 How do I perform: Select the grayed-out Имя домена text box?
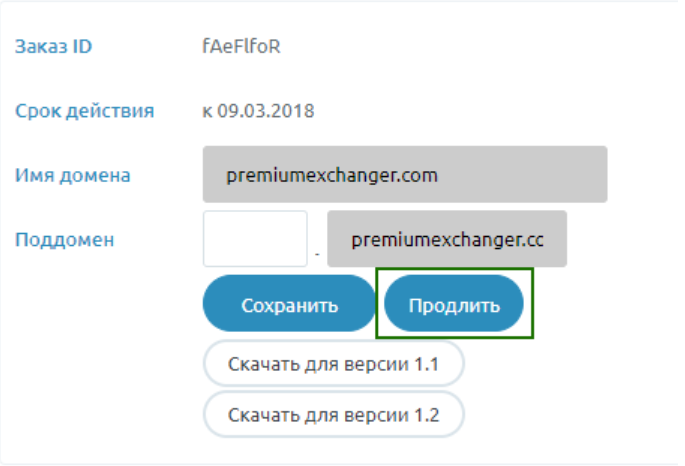tap(405, 175)
